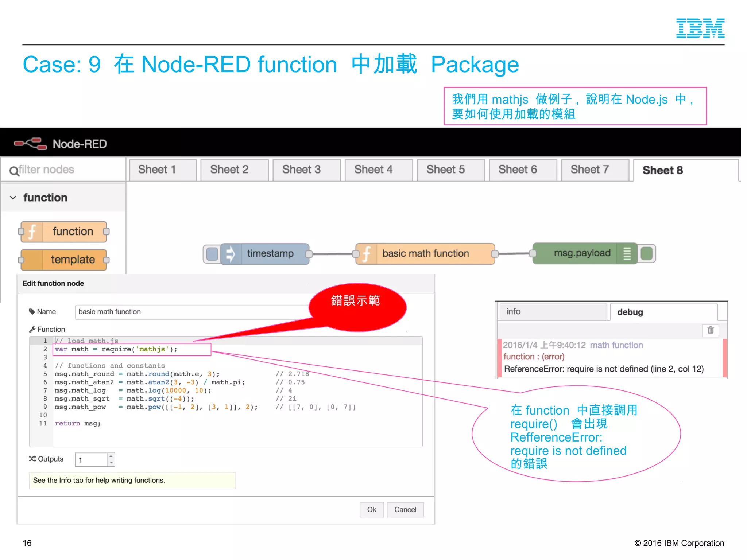Decrease the Outputs count with down arrow

pyautogui.click(x=111, y=463)
